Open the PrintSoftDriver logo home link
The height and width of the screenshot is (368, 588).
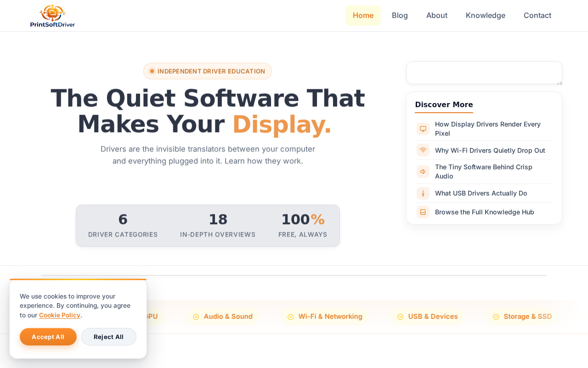pyautogui.click(x=52, y=16)
